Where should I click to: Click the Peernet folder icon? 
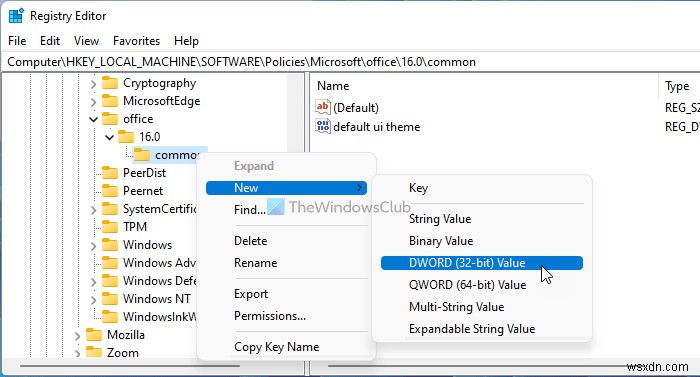tap(110, 191)
